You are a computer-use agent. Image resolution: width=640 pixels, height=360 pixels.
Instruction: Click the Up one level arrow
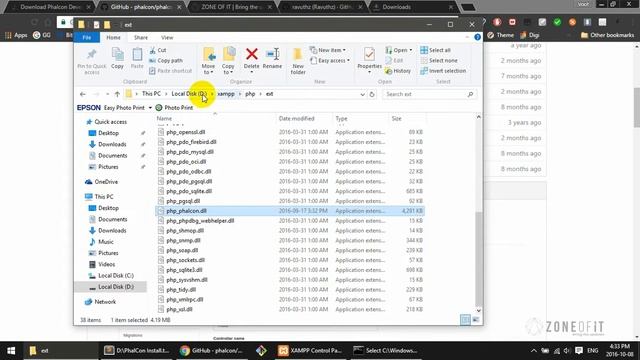(117, 94)
